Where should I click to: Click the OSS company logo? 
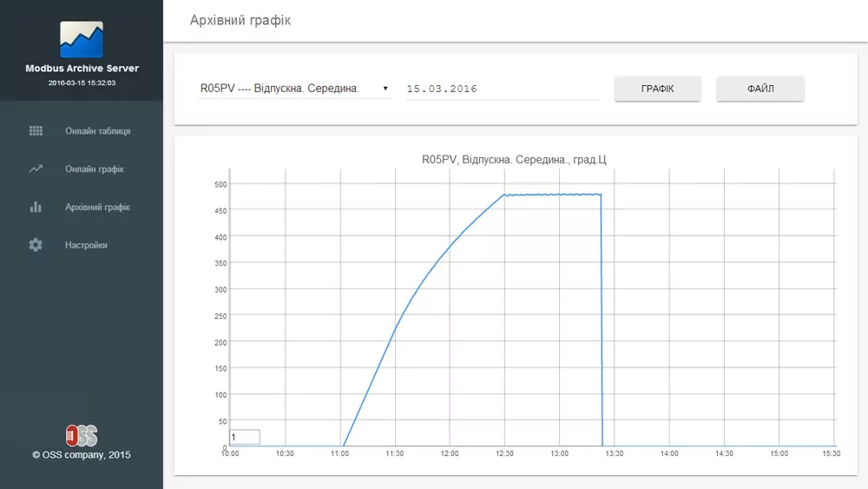pos(82,436)
